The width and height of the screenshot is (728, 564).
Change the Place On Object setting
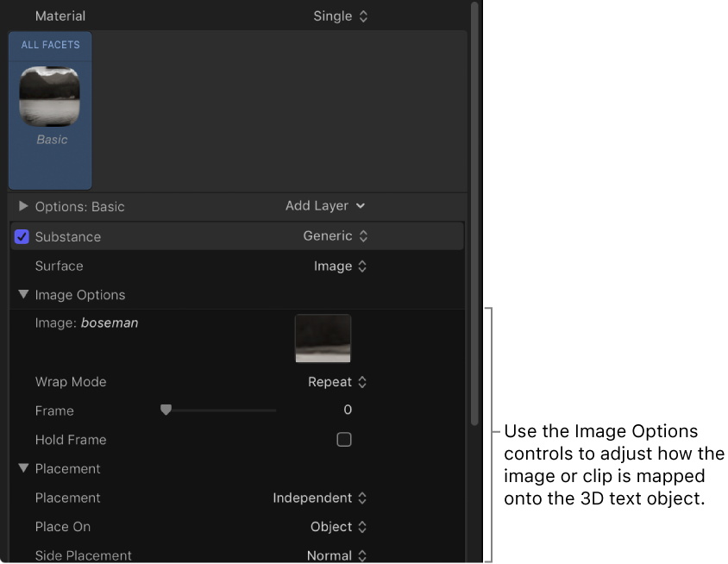[338, 527]
